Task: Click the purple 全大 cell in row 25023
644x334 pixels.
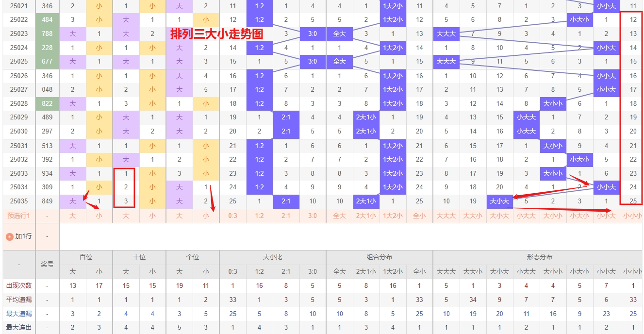Action: tap(340, 33)
